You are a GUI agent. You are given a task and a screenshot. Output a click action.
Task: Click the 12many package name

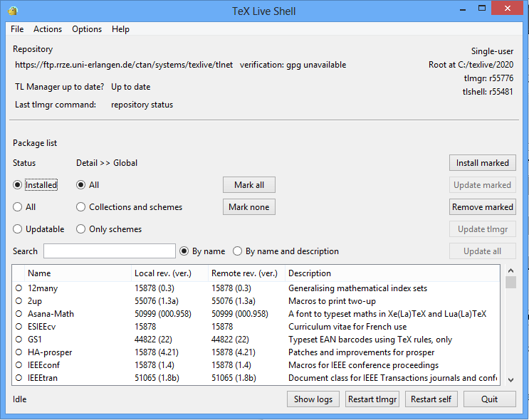[43, 288]
